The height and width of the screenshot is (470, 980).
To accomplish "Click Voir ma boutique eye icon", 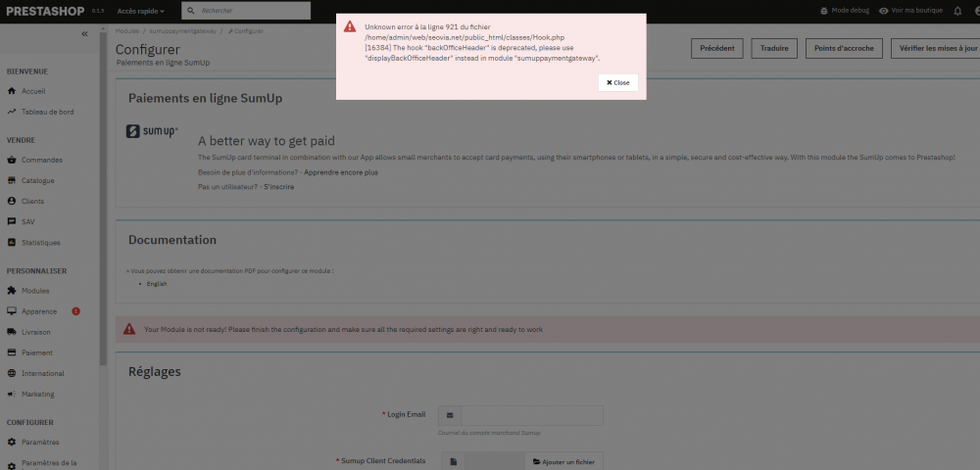I will pos(884,11).
